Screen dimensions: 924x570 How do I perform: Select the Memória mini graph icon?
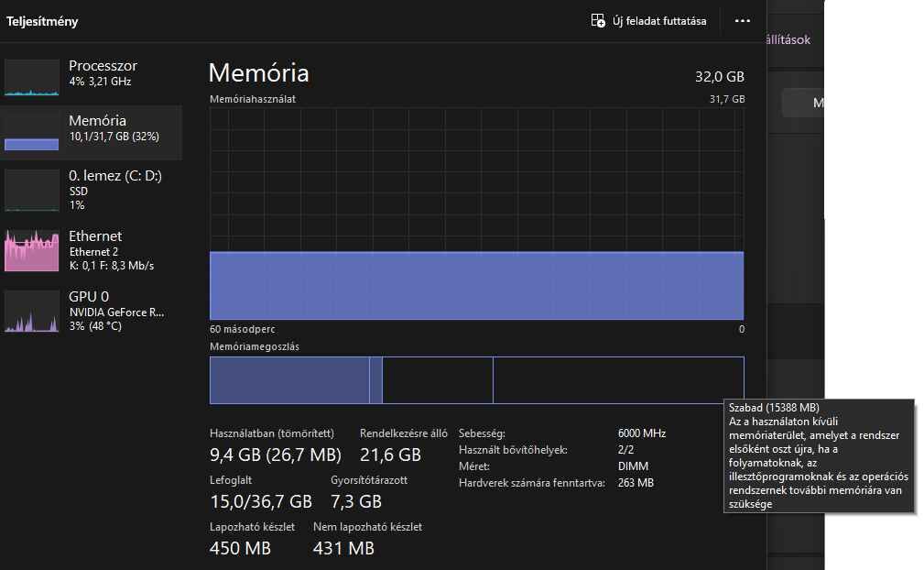coord(32,132)
